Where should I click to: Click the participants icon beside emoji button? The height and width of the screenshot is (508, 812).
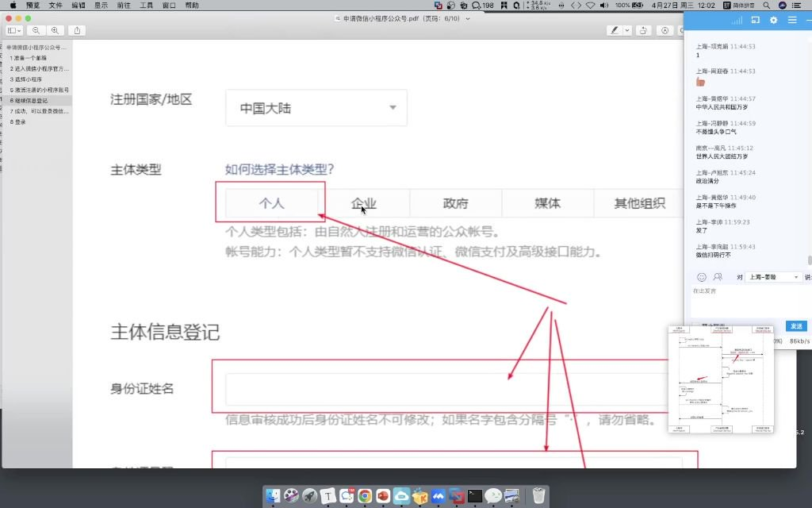(x=718, y=277)
